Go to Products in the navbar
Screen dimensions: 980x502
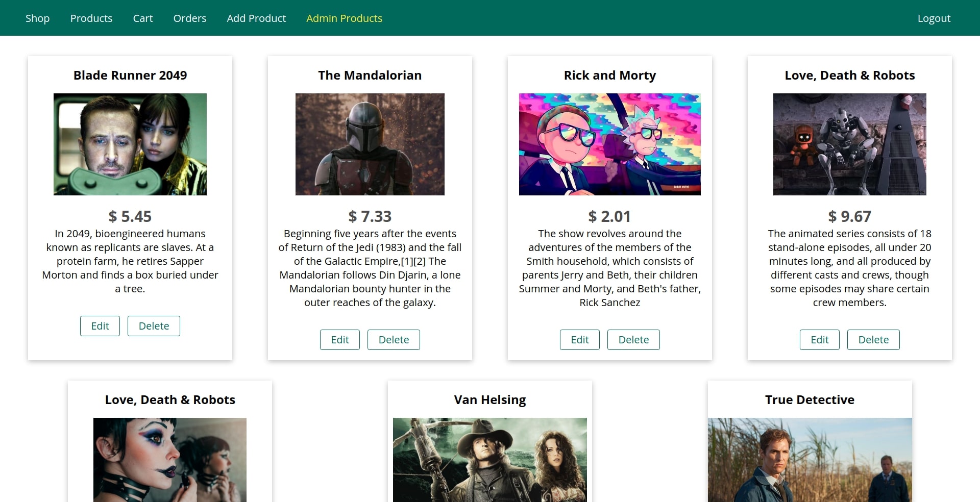point(91,18)
